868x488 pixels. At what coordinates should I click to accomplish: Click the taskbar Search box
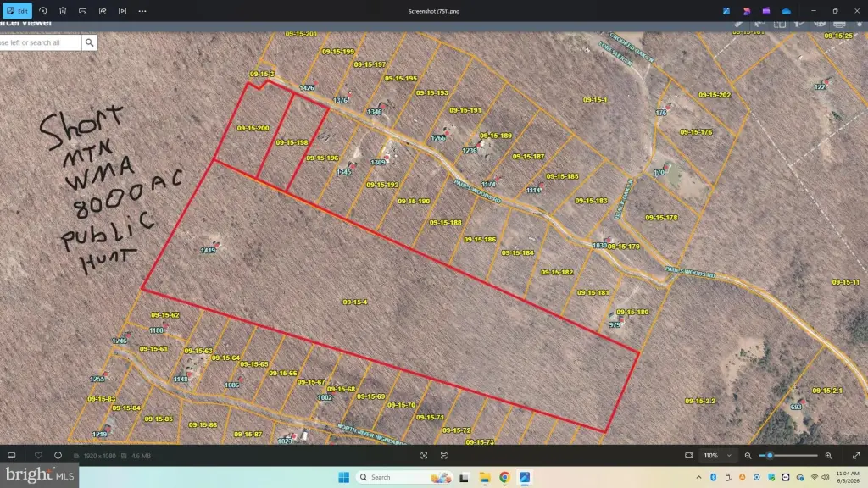404,477
